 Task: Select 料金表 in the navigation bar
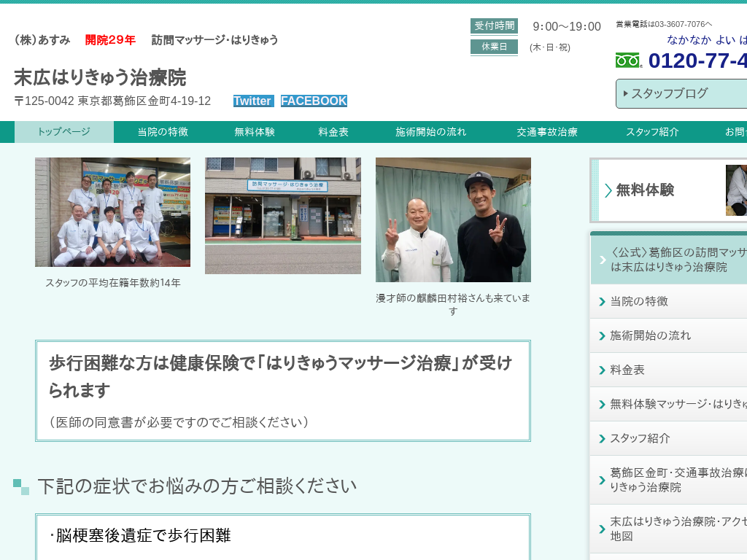pos(333,132)
